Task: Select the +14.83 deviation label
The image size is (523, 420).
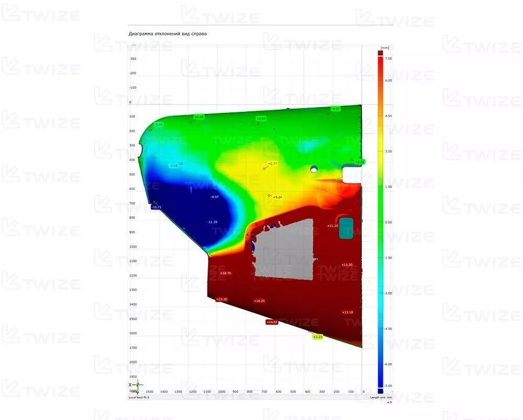Action: coord(271,322)
